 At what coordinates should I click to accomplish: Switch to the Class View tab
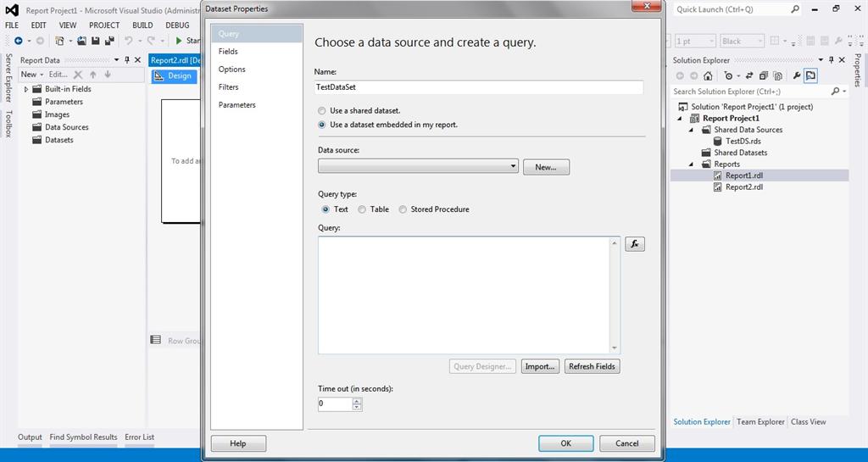[808, 421]
